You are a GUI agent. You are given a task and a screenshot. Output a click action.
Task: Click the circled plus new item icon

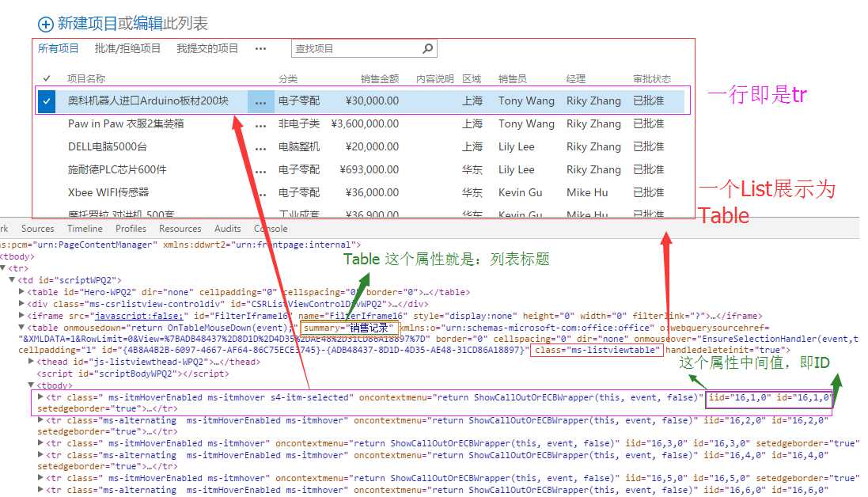pyautogui.click(x=45, y=24)
